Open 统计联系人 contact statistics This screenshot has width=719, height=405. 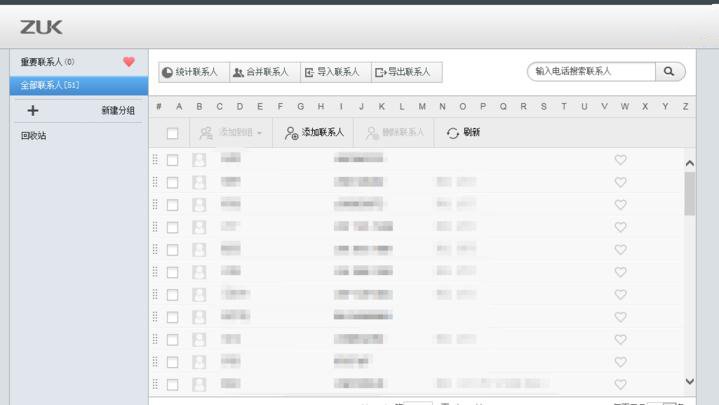(194, 72)
